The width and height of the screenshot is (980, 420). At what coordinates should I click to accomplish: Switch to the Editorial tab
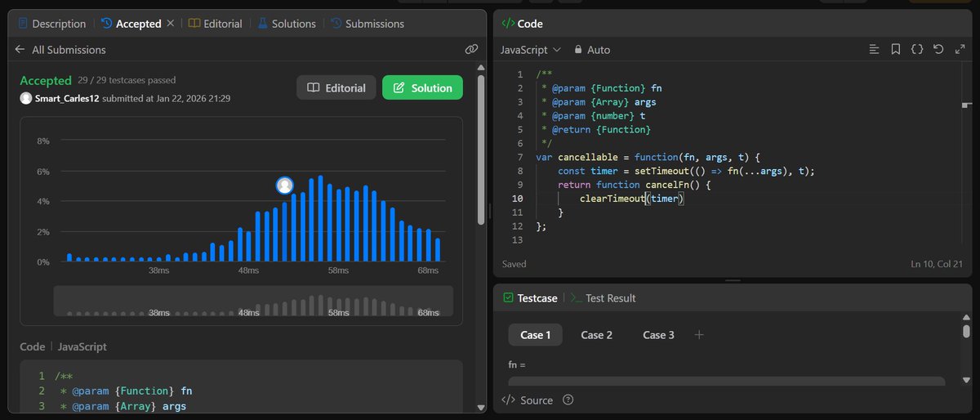pyautogui.click(x=215, y=24)
